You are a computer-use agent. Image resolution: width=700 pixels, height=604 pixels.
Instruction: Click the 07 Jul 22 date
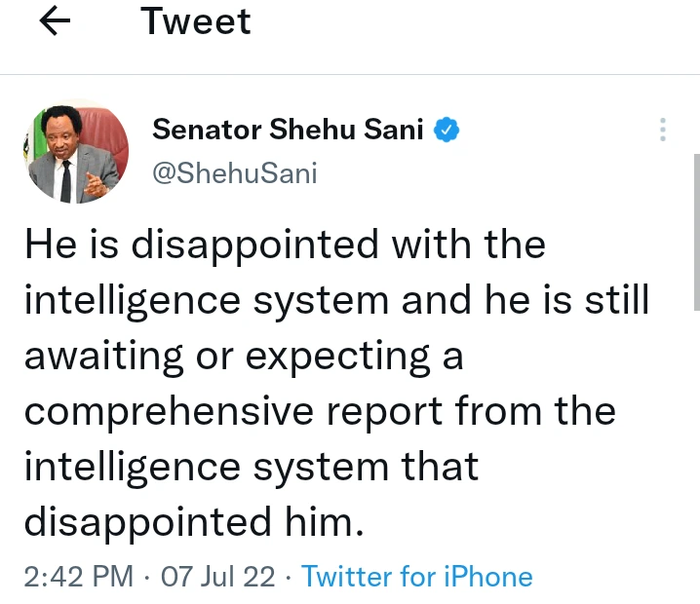(x=218, y=577)
